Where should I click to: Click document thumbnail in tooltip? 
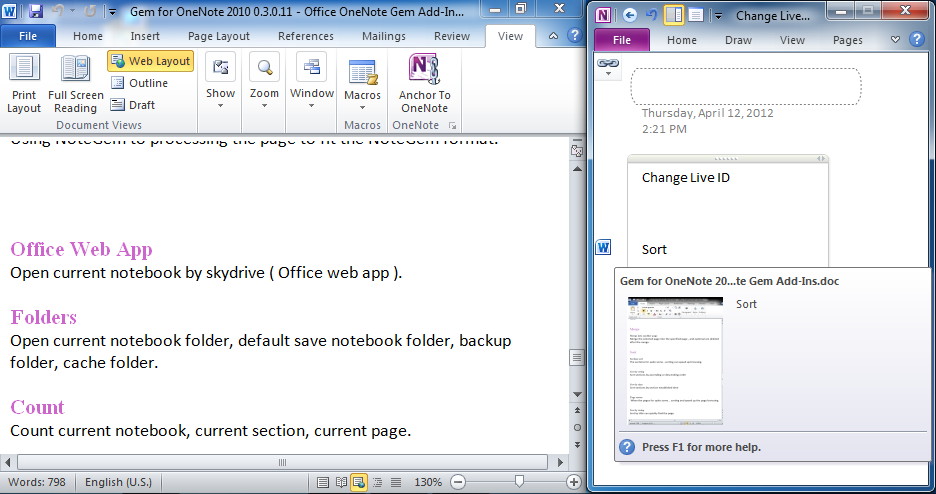coord(675,361)
